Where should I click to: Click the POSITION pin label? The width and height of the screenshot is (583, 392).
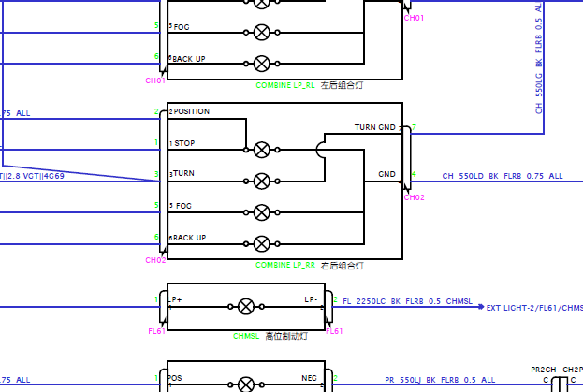pyautogui.click(x=192, y=111)
